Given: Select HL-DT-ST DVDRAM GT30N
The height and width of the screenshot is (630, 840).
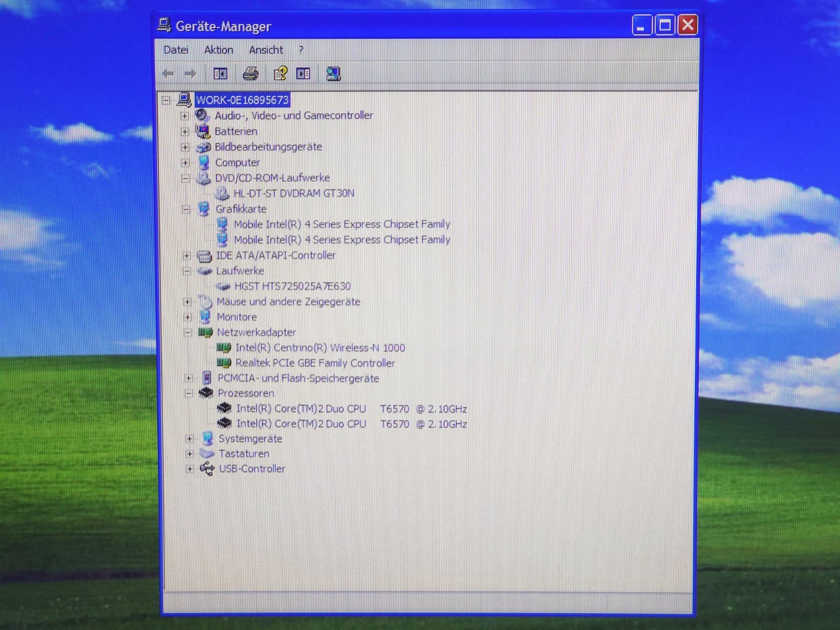Looking at the screenshot, I should [294, 193].
